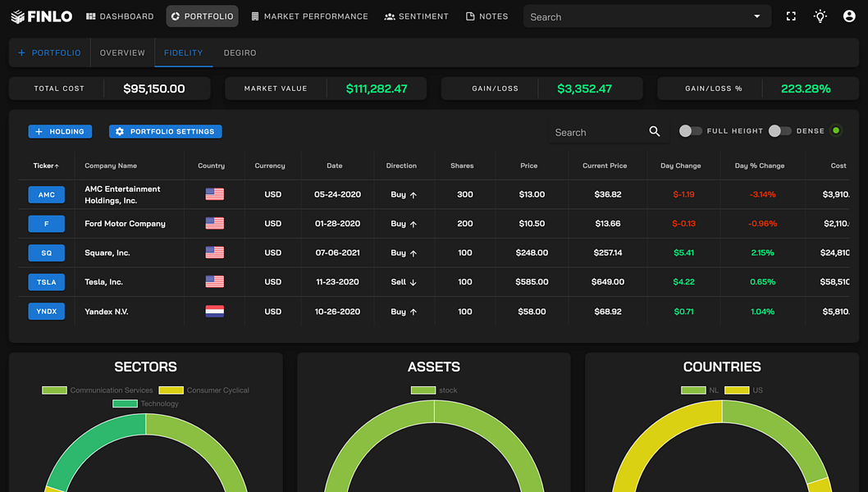The image size is (868, 492).
Task: Open the Sentiment page
Action: [x=416, y=16]
